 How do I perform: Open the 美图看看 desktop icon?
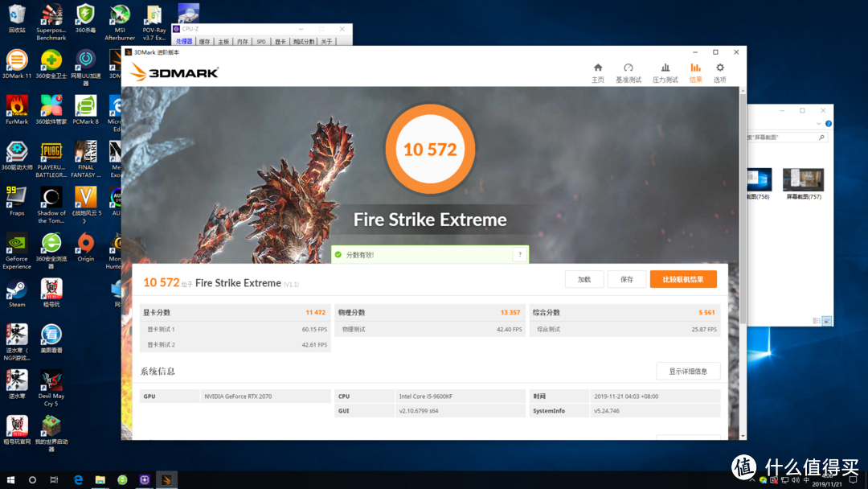click(51, 339)
